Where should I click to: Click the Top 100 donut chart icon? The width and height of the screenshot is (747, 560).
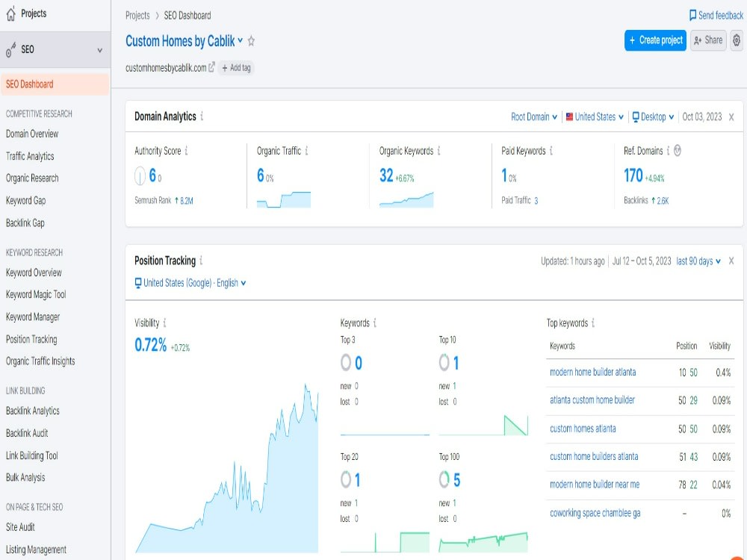(x=444, y=479)
